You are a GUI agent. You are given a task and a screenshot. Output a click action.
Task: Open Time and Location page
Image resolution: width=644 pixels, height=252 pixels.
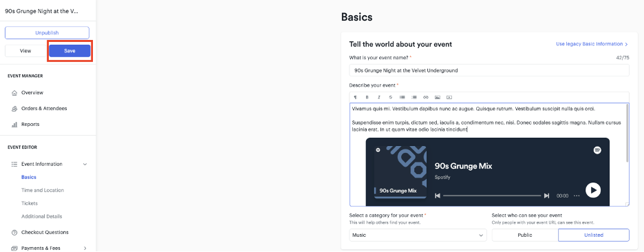click(43, 190)
